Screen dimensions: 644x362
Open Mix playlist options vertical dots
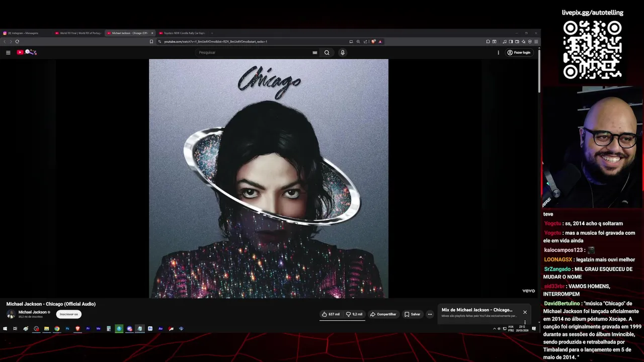point(525,322)
